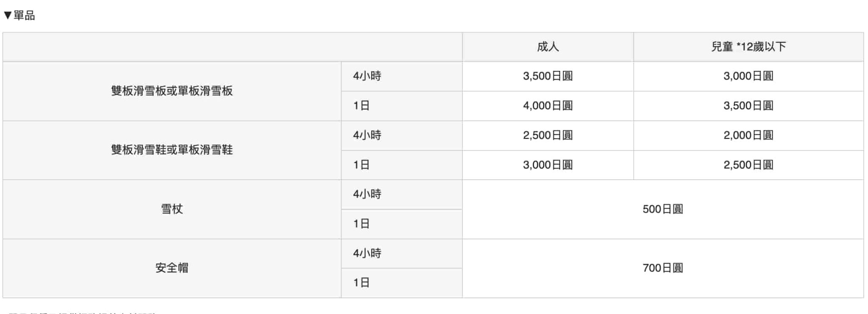Select the 雙板滑雪板或單板滑雪板 row label
The height and width of the screenshot is (314, 868).
pyautogui.click(x=172, y=91)
